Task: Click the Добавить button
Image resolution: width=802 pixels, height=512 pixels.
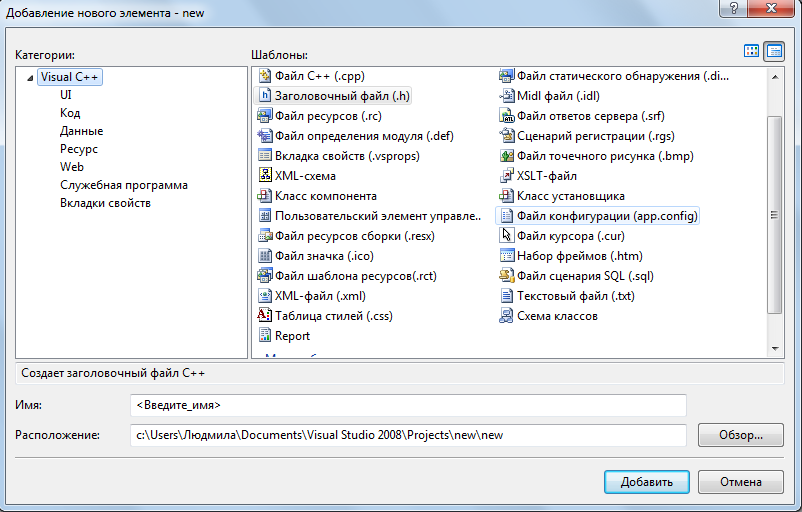Action: [x=647, y=482]
